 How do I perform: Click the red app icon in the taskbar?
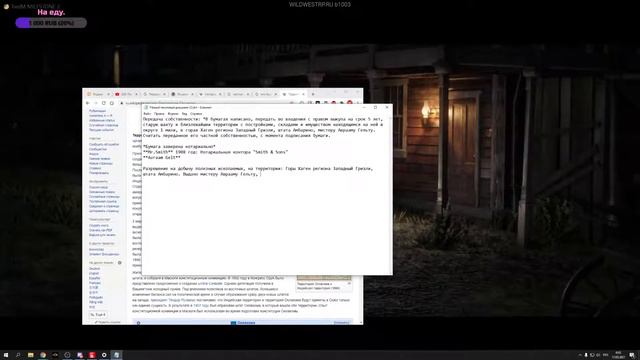pyautogui.click(x=92, y=355)
